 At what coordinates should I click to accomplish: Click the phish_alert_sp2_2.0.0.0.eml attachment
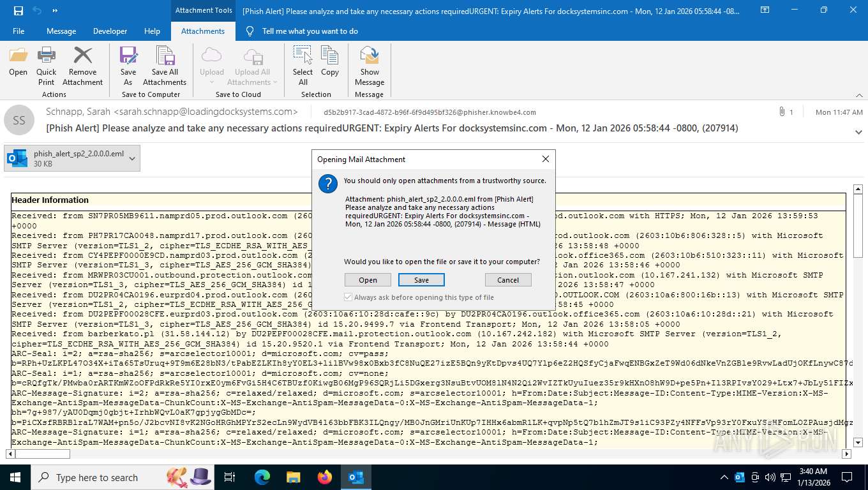[65, 158]
